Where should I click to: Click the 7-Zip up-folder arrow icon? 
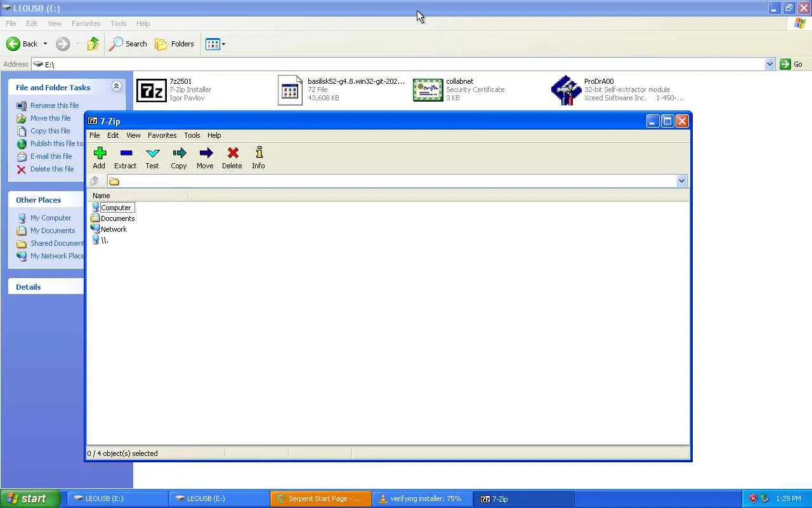(x=95, y=181)
